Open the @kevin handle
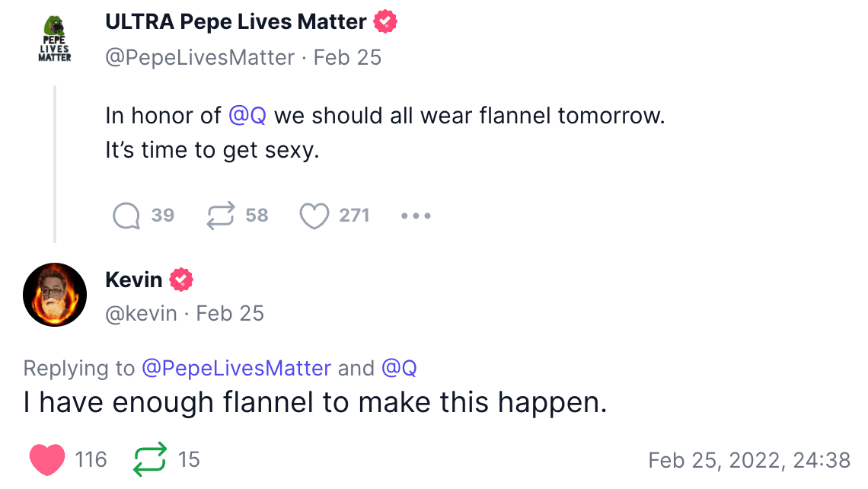Screen dimensions: 868x489 click(x=141, y=313)
